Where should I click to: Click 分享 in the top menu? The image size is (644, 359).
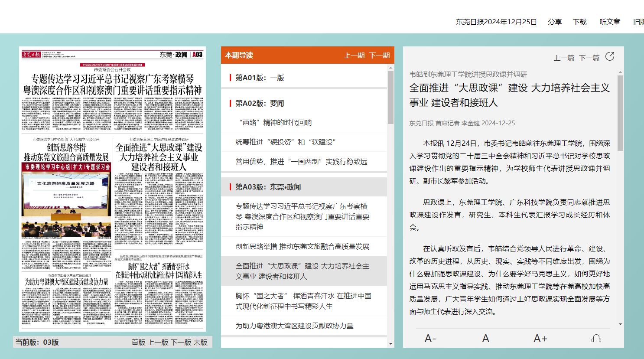coord(554,22)
